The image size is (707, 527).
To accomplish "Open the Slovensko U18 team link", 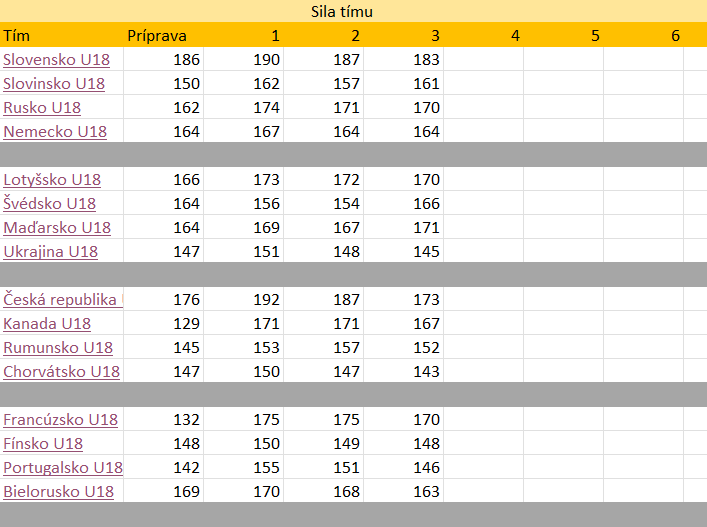I will coord(56,60).
